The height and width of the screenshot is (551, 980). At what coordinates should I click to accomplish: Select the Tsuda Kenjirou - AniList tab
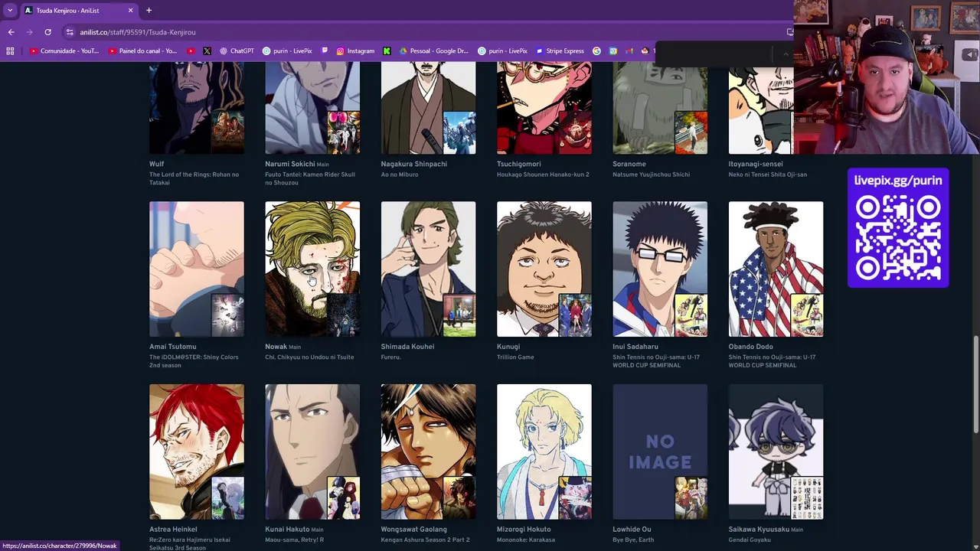coord(79,11)
